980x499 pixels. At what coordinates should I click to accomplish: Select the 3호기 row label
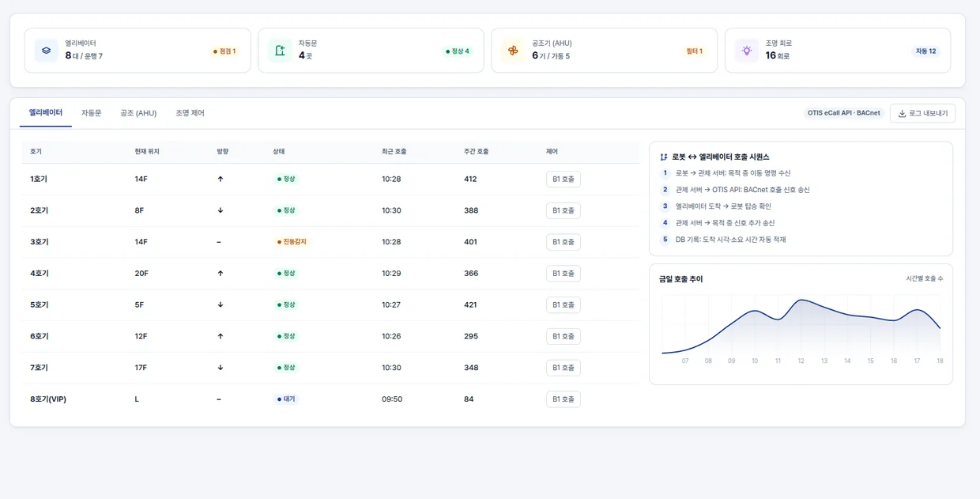point(39,242)
